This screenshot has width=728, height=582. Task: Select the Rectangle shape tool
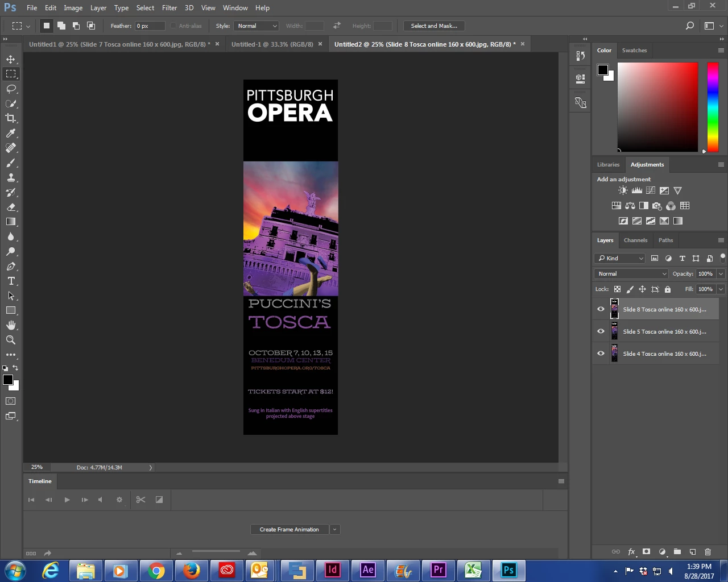coord(11,310)
